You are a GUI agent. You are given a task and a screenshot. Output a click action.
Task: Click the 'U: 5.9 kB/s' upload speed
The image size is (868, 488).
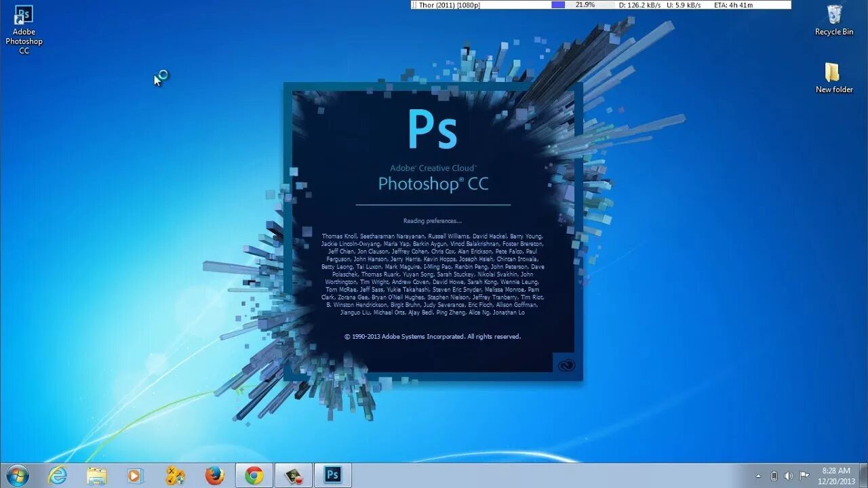[x=684, y=5]
